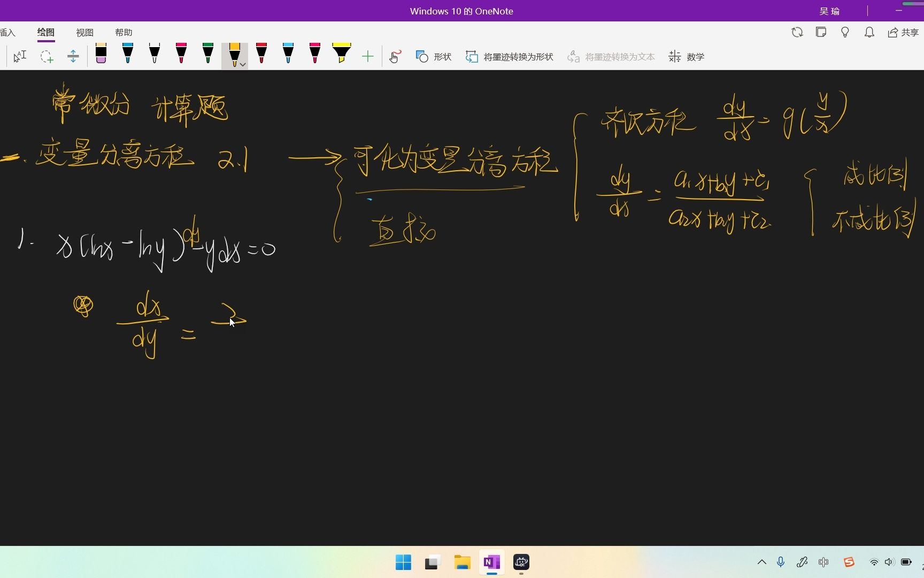The height and width of the screenshot is (578, 924).
Task: Open the 帮助 menu
Action: pyautogui.click(x=123, y=32)
